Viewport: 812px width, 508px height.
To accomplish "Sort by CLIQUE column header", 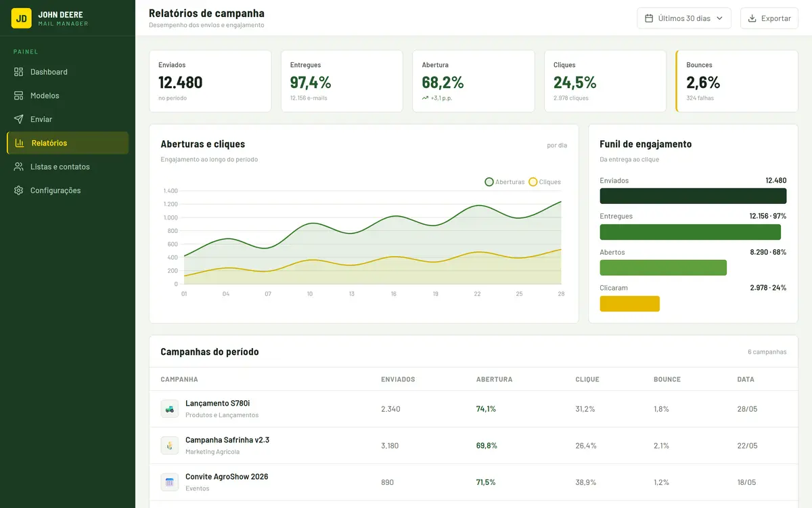I will coord(587,379).
